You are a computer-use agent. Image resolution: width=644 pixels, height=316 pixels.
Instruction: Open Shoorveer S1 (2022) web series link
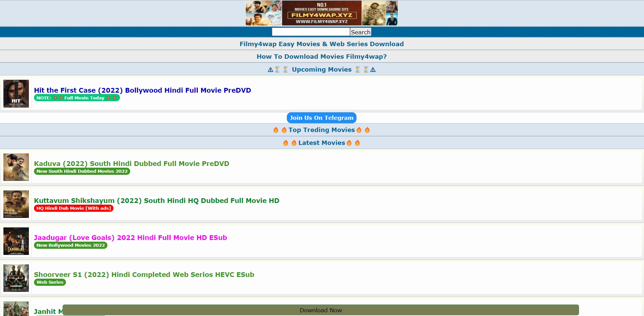point(144,275)
